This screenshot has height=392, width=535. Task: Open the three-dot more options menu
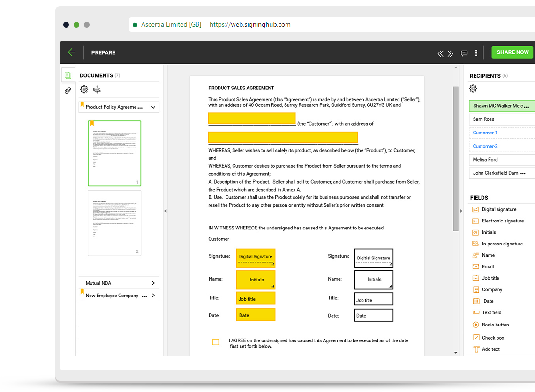pos(476,53)
